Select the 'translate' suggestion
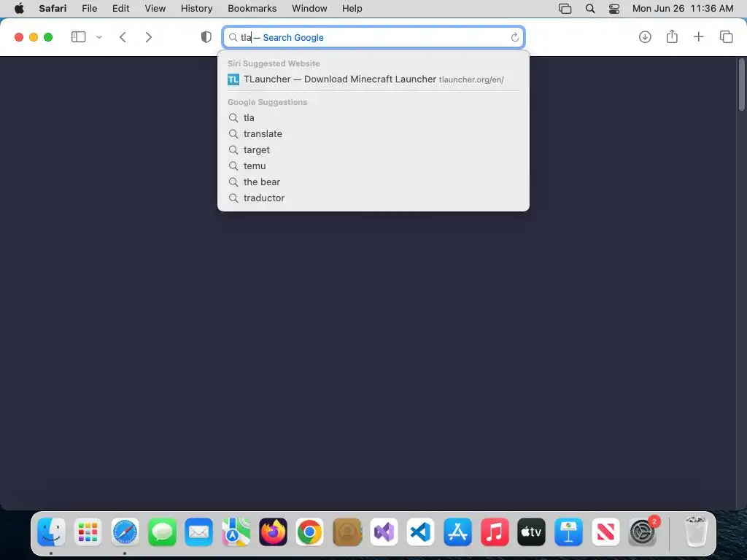 (x=373, y=134)
